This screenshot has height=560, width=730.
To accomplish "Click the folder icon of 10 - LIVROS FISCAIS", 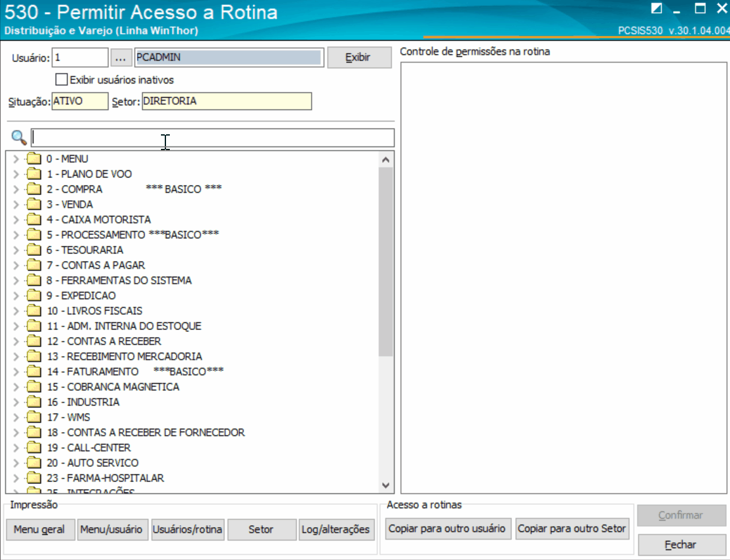I will (x=34, y=310).
